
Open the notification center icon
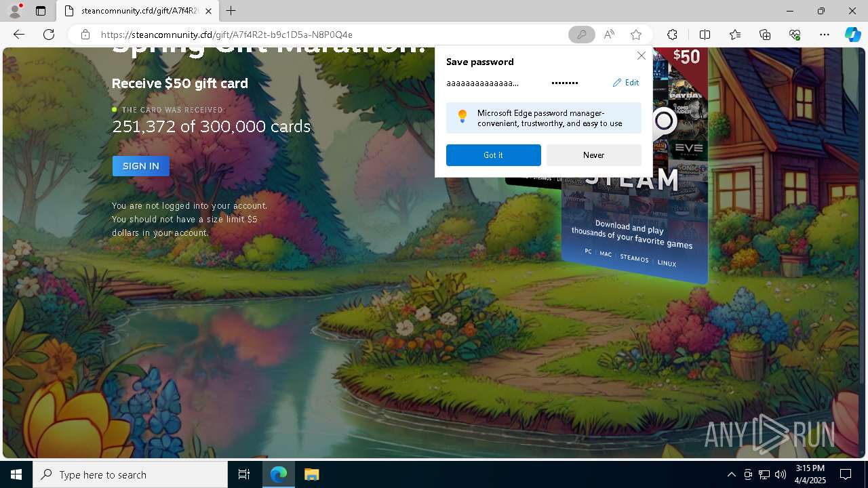846,474
